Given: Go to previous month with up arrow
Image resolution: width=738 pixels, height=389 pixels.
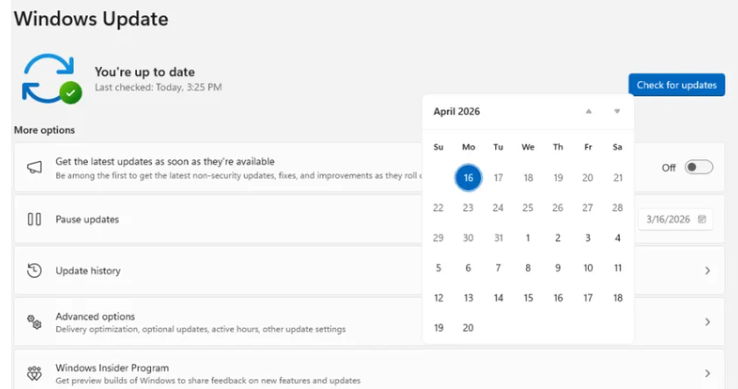Looking at the screenshot, I should click(x=588, y=111).
